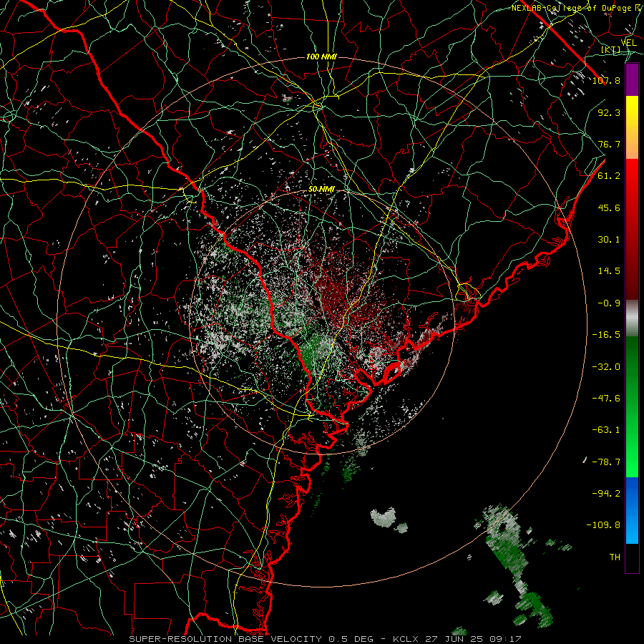
Task: Click the light blue segment of color bar
Action: pyautogui.click(x=632, y=528)
